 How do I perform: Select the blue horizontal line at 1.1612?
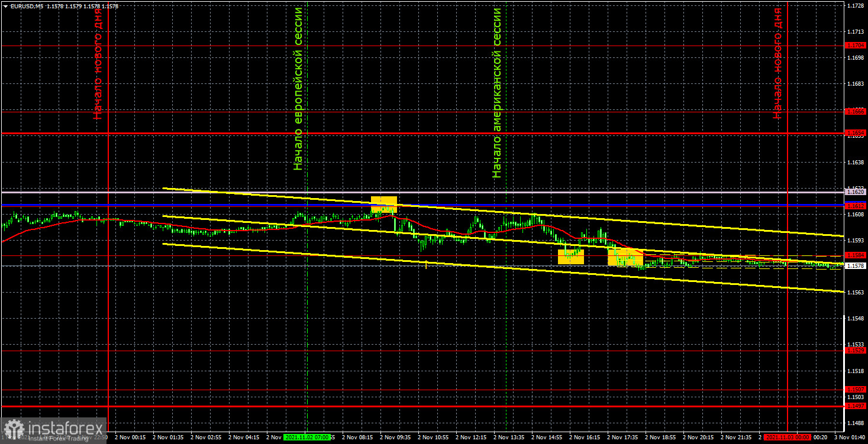coord(422,205)
